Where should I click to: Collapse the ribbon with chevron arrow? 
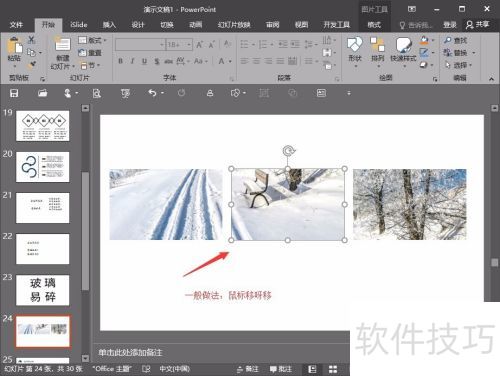tap(491, 79)
